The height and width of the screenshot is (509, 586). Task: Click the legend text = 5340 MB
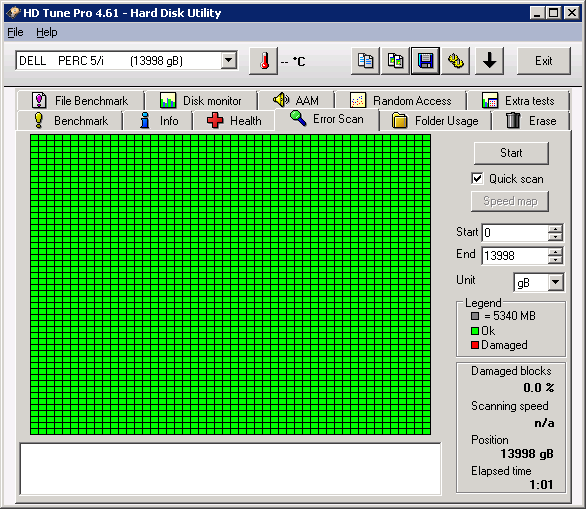tap(510, 316)
